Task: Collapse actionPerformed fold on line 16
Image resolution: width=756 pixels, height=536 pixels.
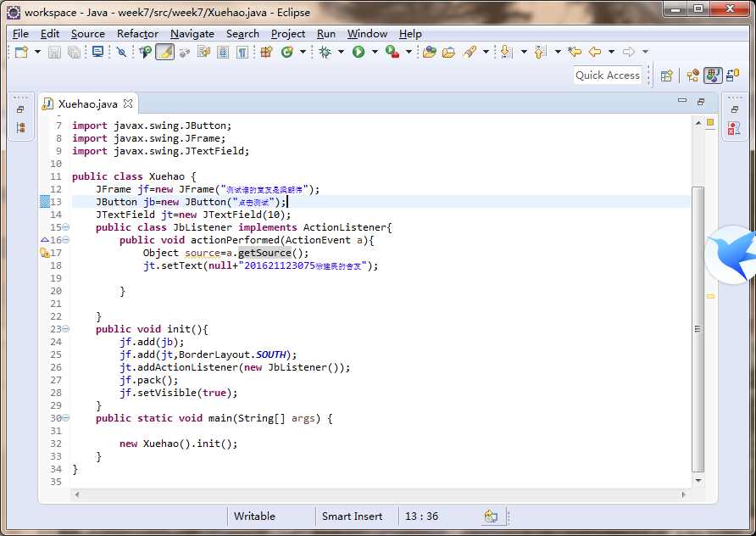Action: (66, 240)
